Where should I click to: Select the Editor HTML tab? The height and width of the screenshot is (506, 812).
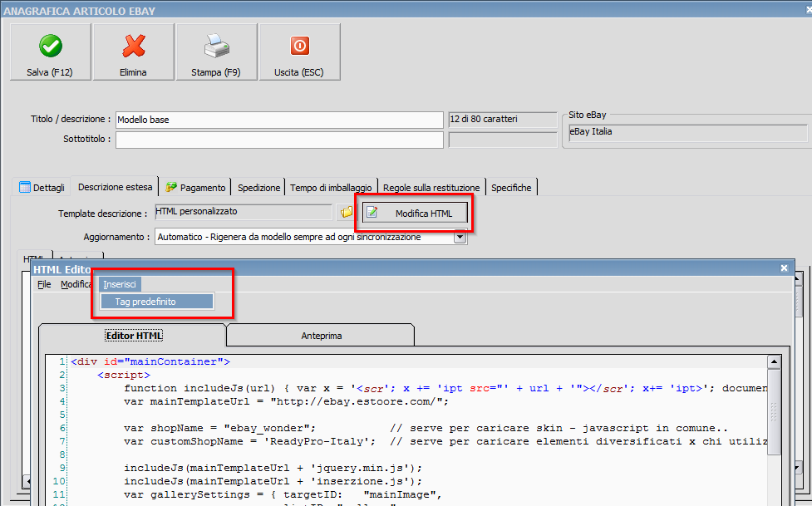click(134, 336)
